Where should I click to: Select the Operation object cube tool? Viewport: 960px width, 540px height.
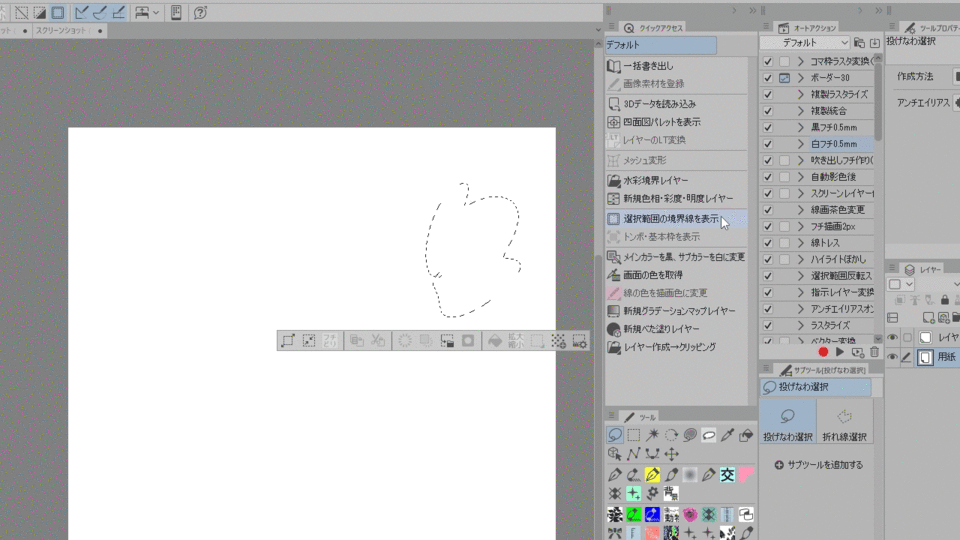pos(615,454)
